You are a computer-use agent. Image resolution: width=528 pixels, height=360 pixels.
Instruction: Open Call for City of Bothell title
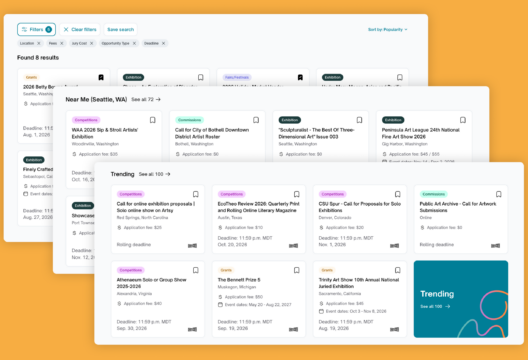pos(212,133)
